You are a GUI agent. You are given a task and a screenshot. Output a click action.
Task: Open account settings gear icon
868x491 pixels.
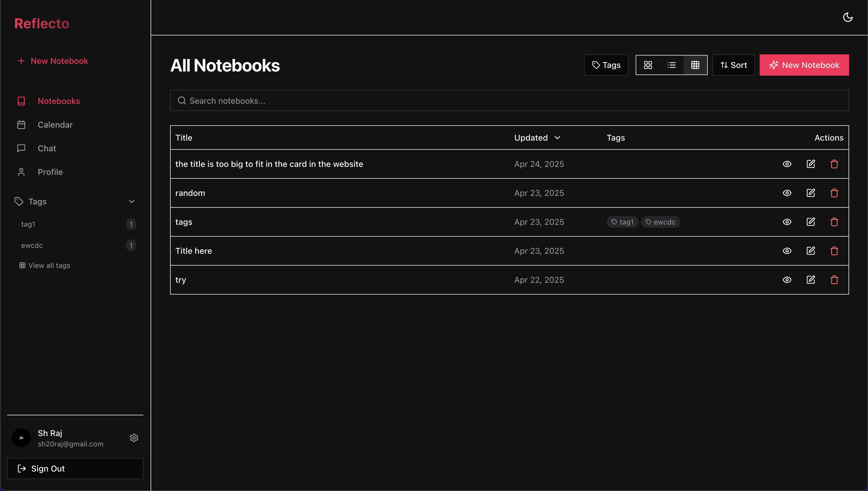(x=134, y=438)
